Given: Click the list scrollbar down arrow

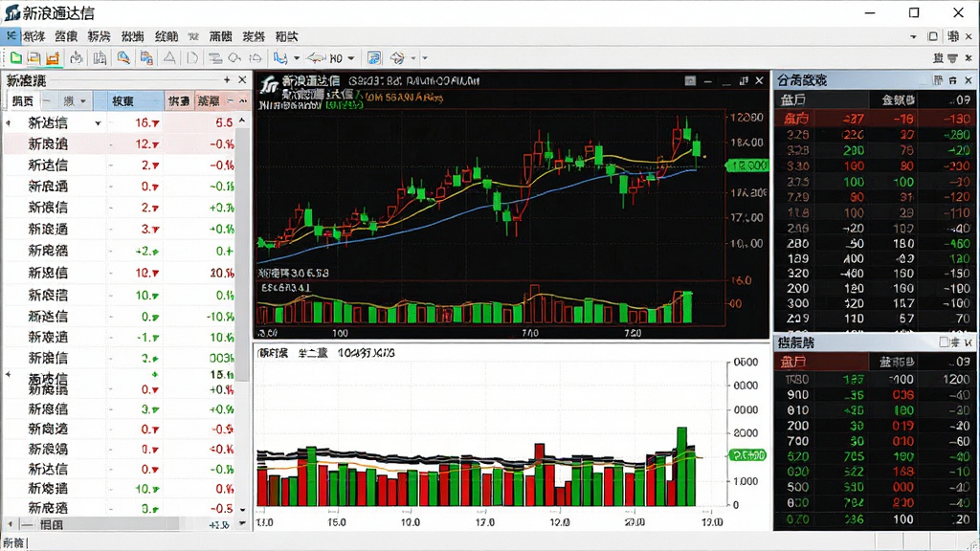Looking at the screenshot, I should 242,509.
